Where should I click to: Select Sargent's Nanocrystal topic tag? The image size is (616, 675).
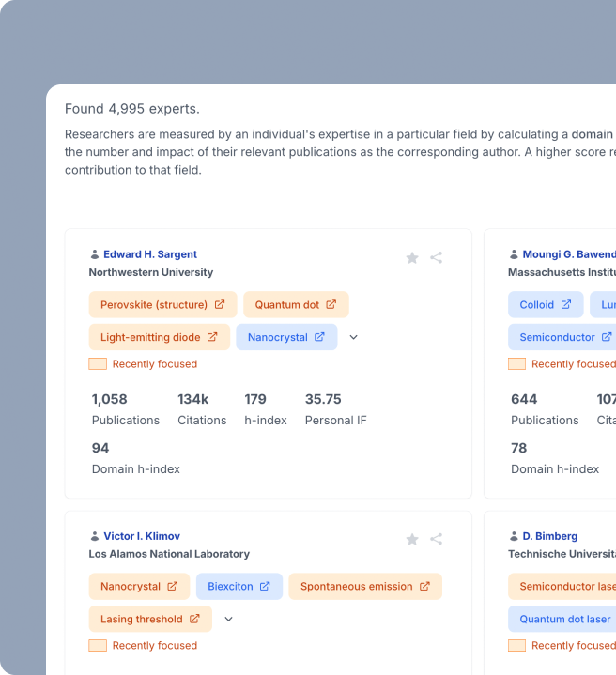click(x=286, y=337)
